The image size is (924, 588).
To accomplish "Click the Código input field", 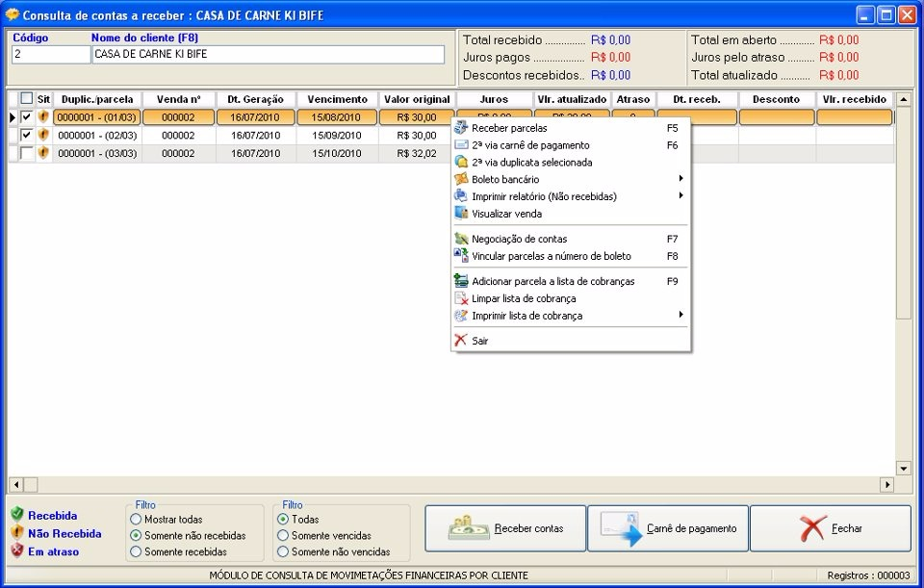I will (51, 54).
